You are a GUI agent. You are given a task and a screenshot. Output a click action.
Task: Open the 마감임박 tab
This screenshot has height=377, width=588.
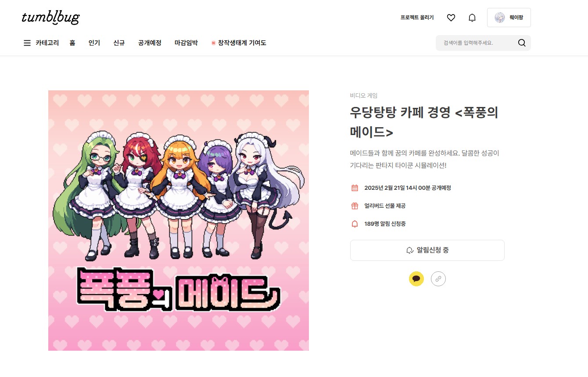pos(186,43)
